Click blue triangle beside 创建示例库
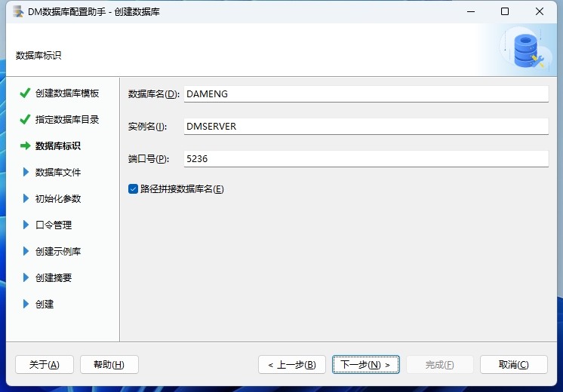This screenshot has width=563, height=392. pos(26,251)
